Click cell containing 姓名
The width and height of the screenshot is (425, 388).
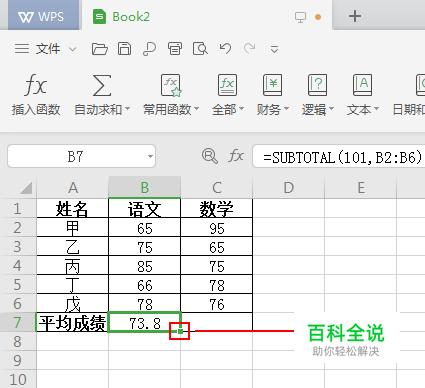point(73,209)
